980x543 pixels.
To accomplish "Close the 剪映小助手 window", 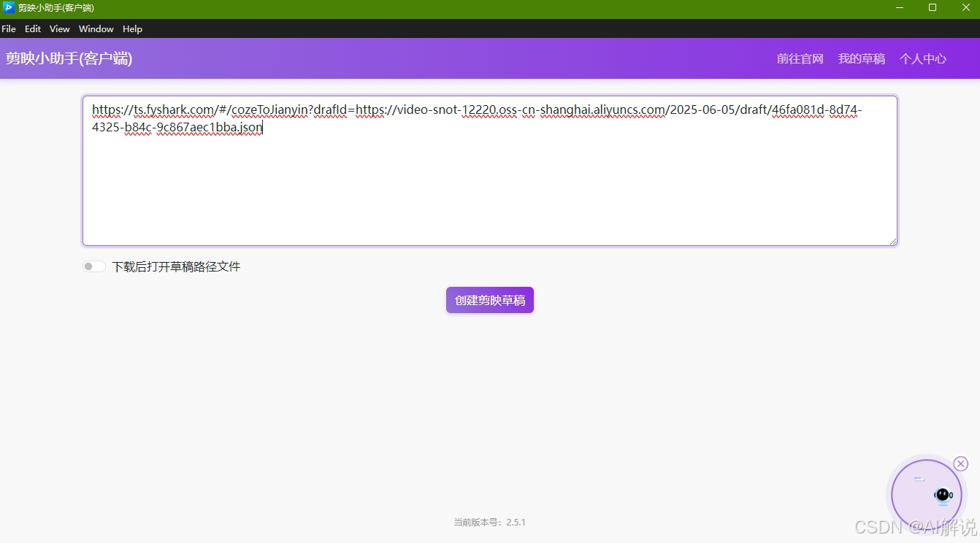I will tap(965, 8).
